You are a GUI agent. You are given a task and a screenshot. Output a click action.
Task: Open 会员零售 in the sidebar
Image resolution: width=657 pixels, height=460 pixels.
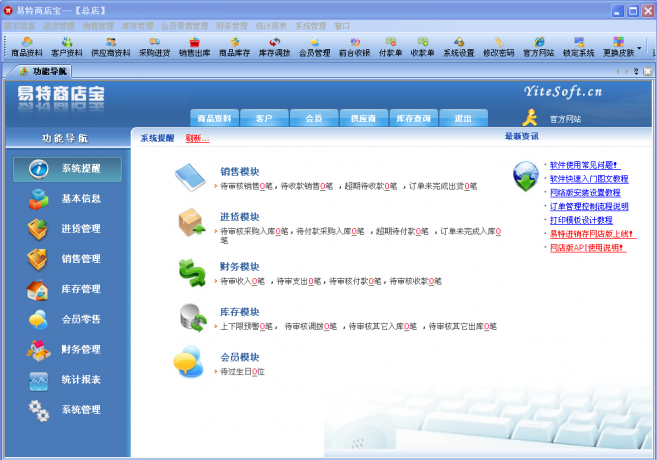tap(67, 319)
